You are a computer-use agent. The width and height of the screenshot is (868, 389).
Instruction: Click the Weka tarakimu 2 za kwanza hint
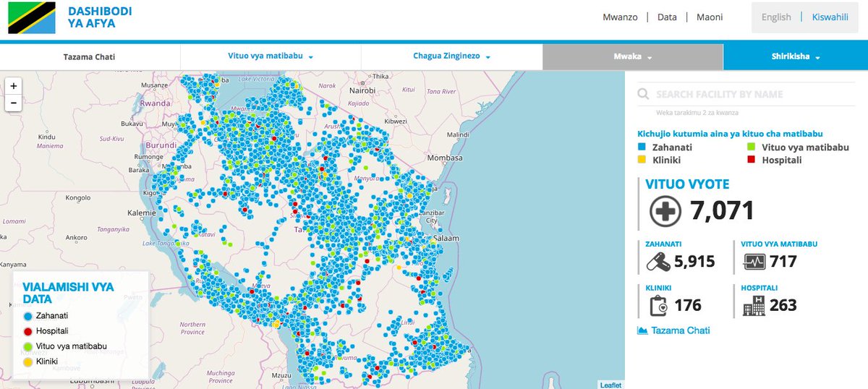coord(697,113)
